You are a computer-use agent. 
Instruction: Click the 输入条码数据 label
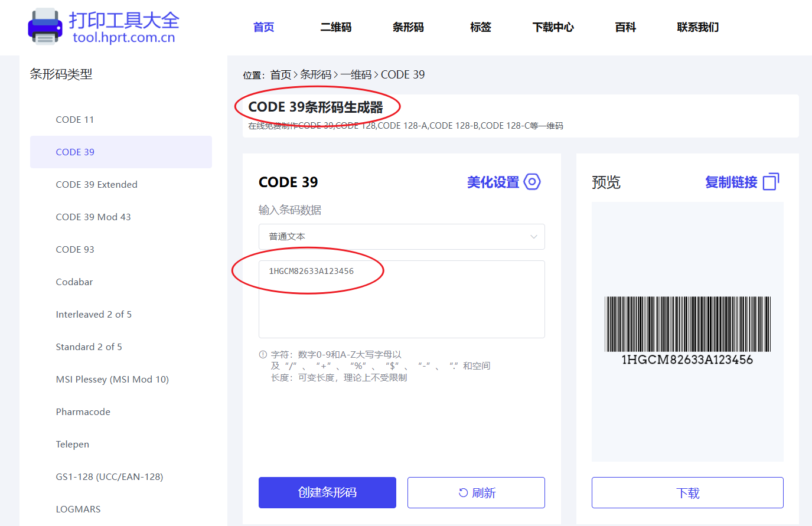pos(290,210)
